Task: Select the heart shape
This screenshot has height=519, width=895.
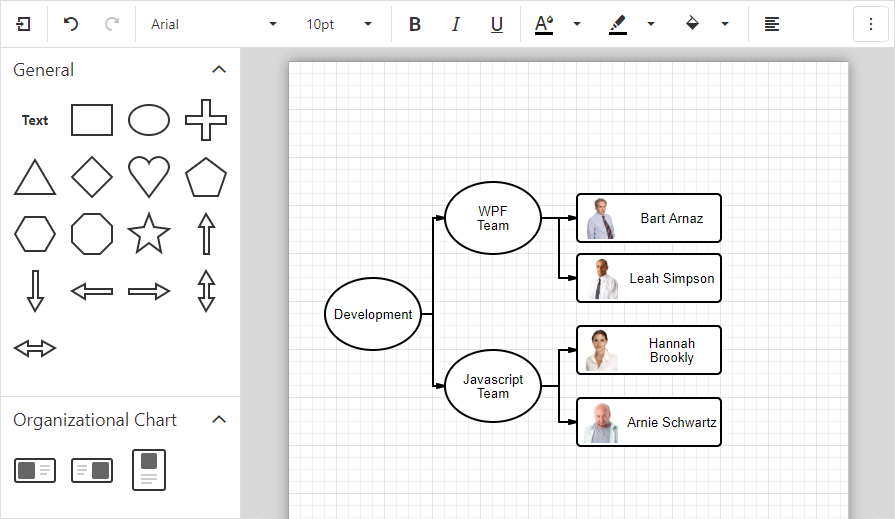Action: (x=149, y=177)
